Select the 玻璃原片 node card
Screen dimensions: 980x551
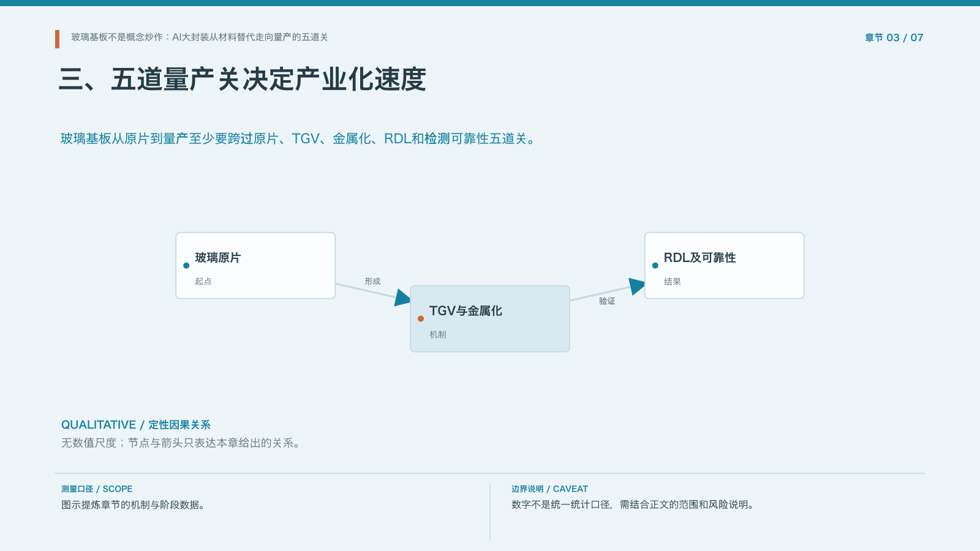(x=255, y=266)
